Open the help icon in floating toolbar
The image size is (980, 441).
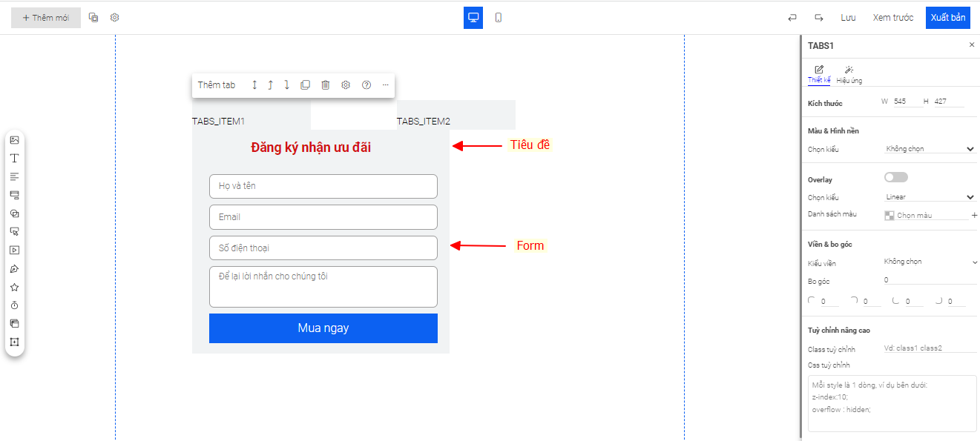coord(366,85)
